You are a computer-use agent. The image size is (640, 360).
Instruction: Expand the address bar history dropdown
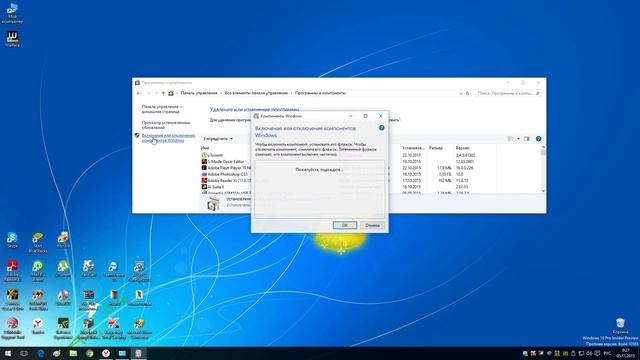click(x=461, y=93)
